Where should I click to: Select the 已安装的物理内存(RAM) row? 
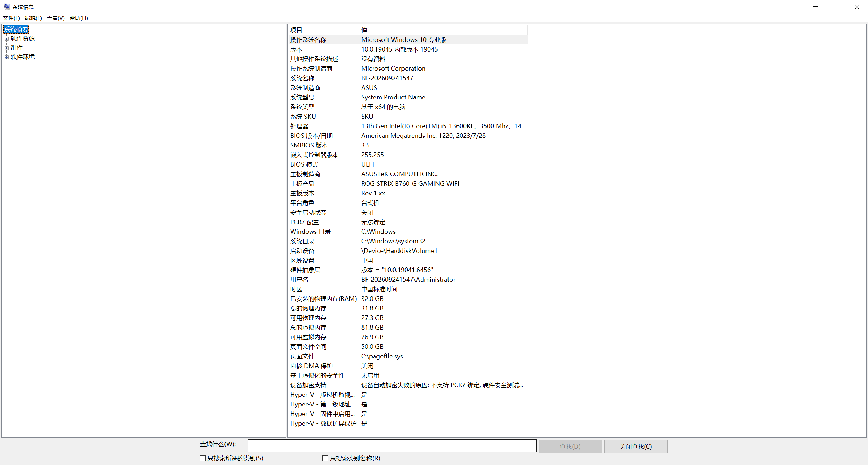coord(408,299)
